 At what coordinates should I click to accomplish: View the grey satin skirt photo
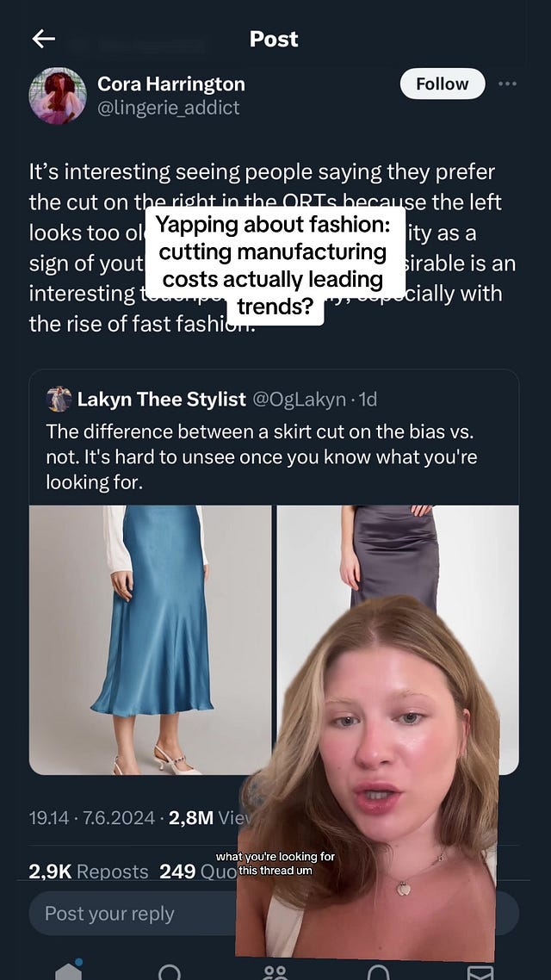397,556
